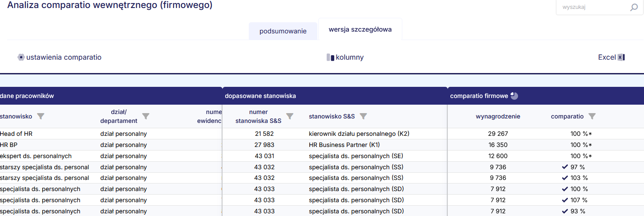Screen dimensions: 644x216
Task: Click the HR Business Partner (K1) cell
Action: tap(344, 145)
